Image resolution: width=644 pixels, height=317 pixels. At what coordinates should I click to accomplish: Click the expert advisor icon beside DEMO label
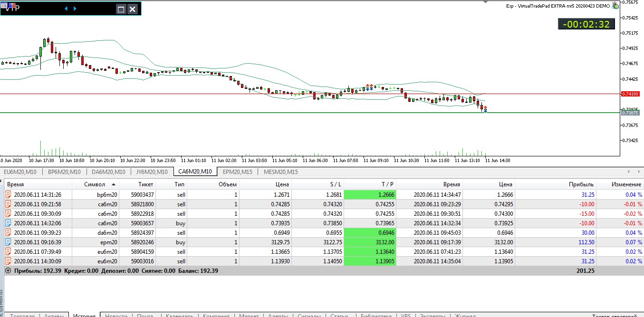point(615,6)
